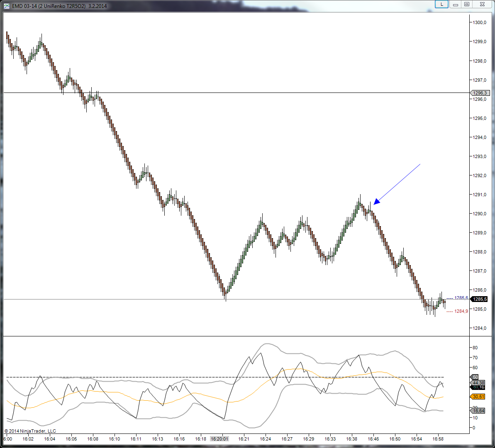Click the 1291,0 price axis label
The width and height of the screenshot is (495, 448).
pos(480,195)
